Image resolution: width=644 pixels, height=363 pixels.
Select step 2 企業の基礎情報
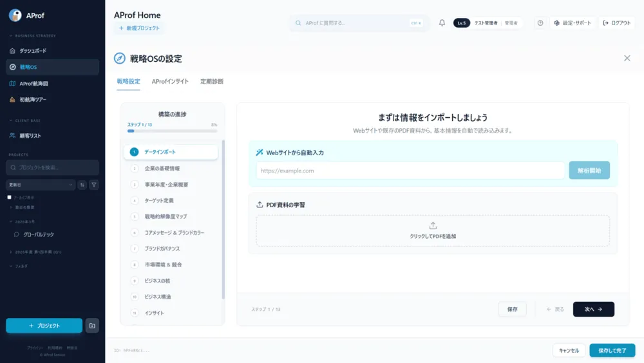[x=171, y=169]
